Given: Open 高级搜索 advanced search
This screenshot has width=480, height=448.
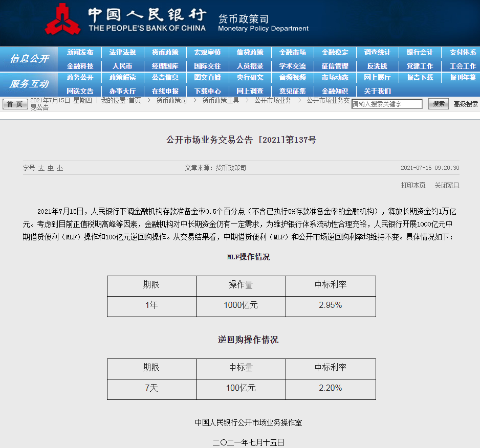Looking at the screenshot, I should pyautogui.click(x=465, y=104).
